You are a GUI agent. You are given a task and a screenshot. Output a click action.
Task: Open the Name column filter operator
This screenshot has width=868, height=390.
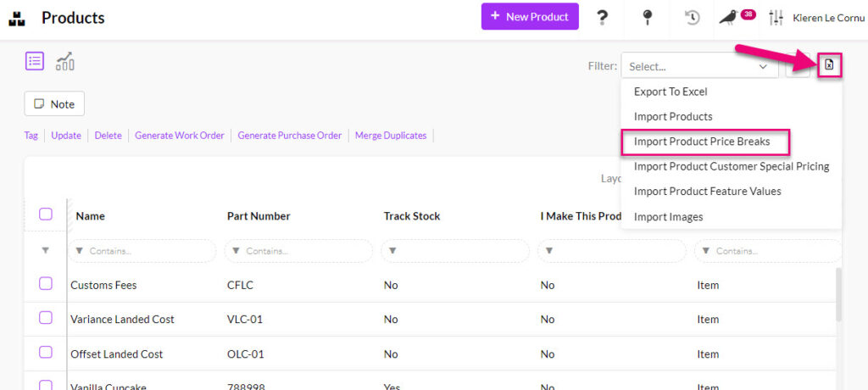[81, 251]
